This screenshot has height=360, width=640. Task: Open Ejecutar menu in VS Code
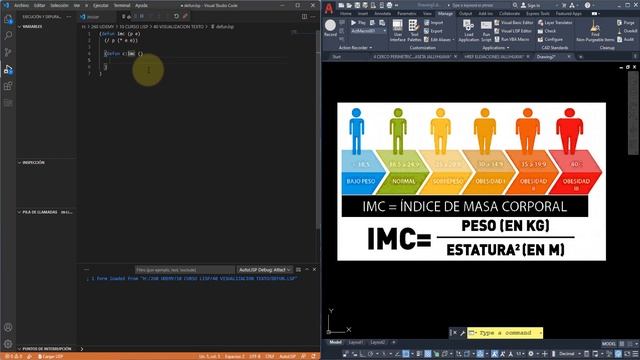pyautogui.click(x=100, y=5)
